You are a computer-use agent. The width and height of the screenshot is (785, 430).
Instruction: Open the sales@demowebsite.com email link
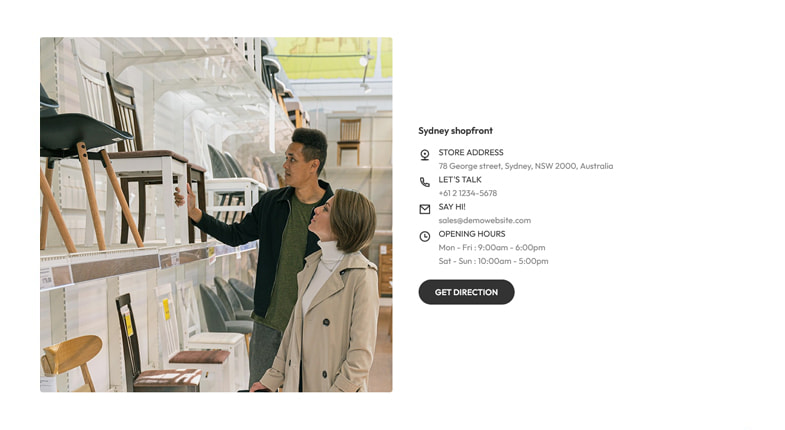pyautogui.click(x=485, y=220)
